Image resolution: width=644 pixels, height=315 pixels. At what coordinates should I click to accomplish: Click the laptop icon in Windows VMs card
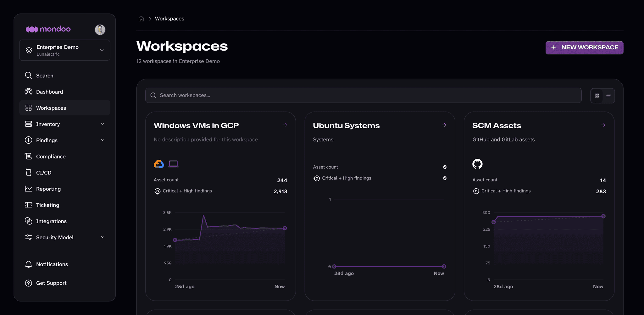(x=173, y=164)
